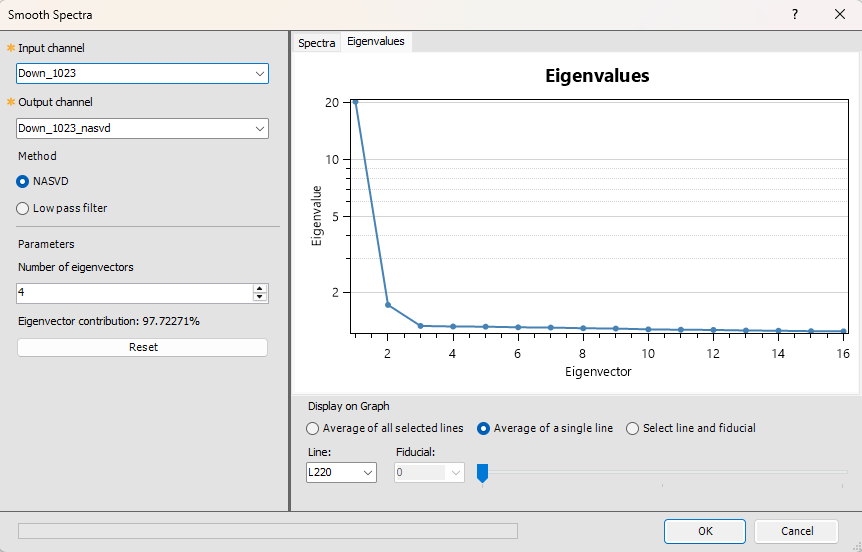862x552 pixels.
Task: Click the Number of eigenvectors field
Action: click(x=134, y=293)
